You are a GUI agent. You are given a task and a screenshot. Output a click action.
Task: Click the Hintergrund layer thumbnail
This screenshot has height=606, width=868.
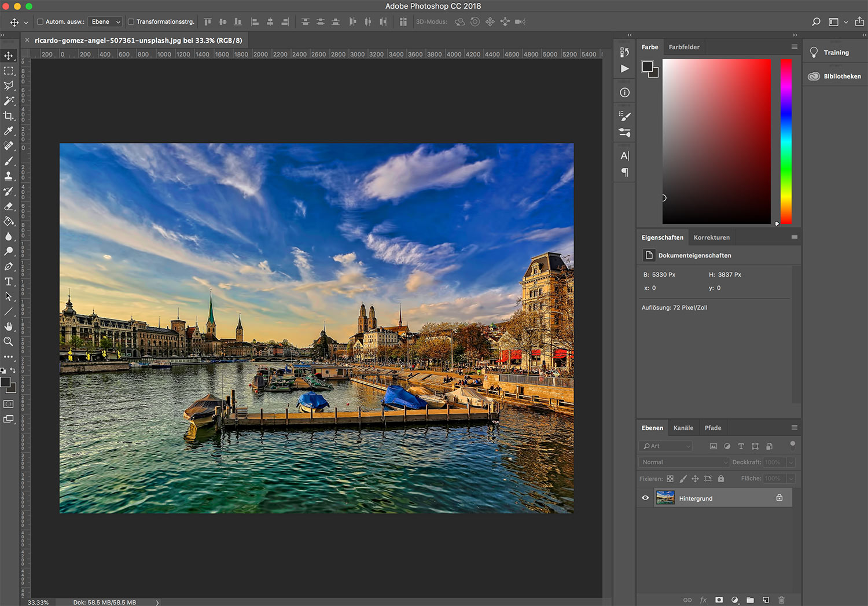point(665,498)
